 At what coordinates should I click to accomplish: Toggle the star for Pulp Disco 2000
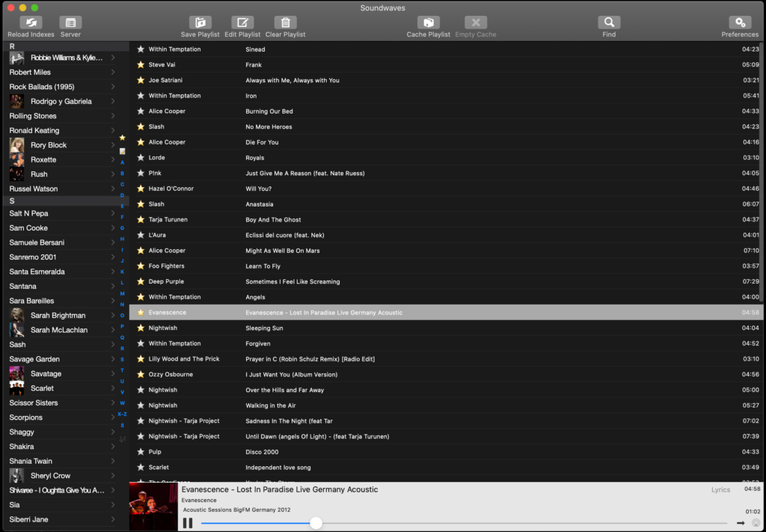(x=141, y=452)
